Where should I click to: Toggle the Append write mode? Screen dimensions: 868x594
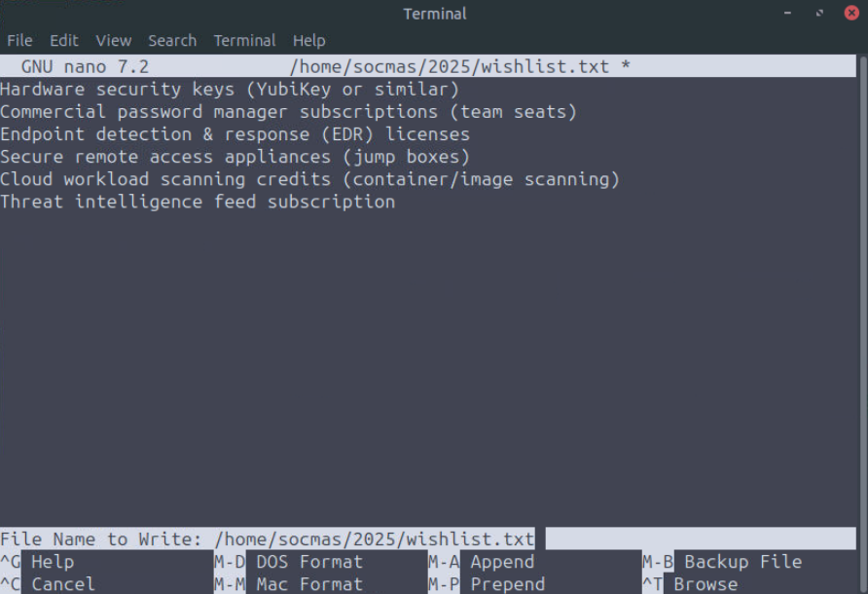(501, 562)
